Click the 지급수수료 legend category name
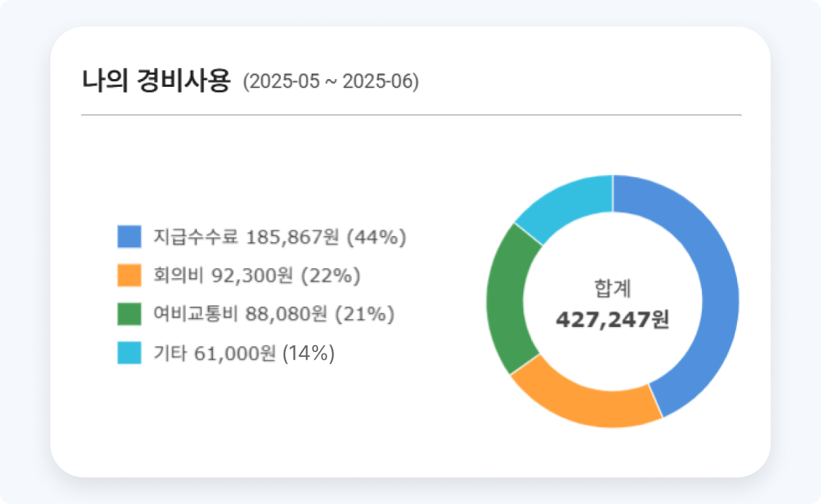 point(196,237)
